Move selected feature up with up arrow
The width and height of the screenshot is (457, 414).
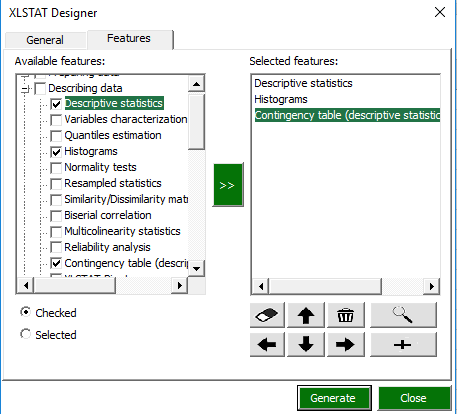point(306,315)
